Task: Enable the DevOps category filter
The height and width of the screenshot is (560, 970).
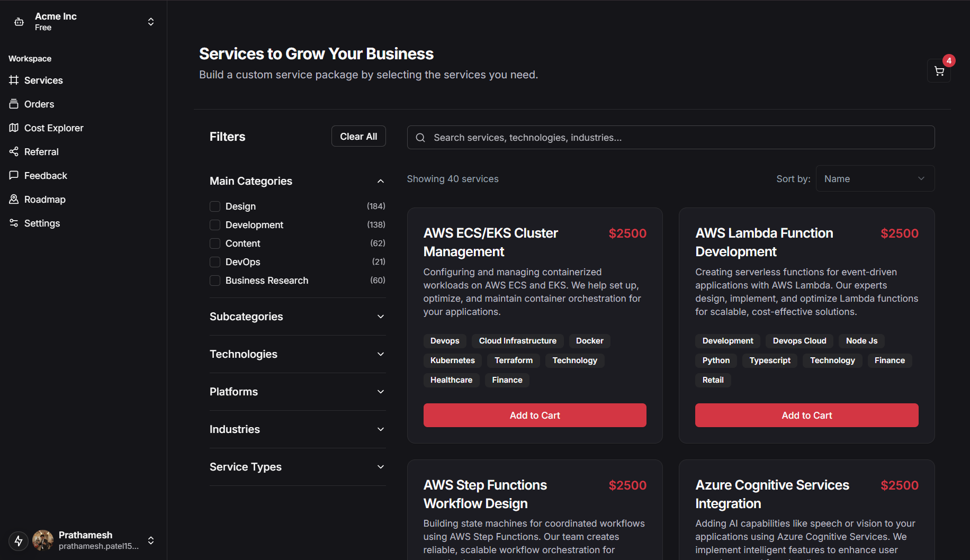Action: click(x=215, y=262)
